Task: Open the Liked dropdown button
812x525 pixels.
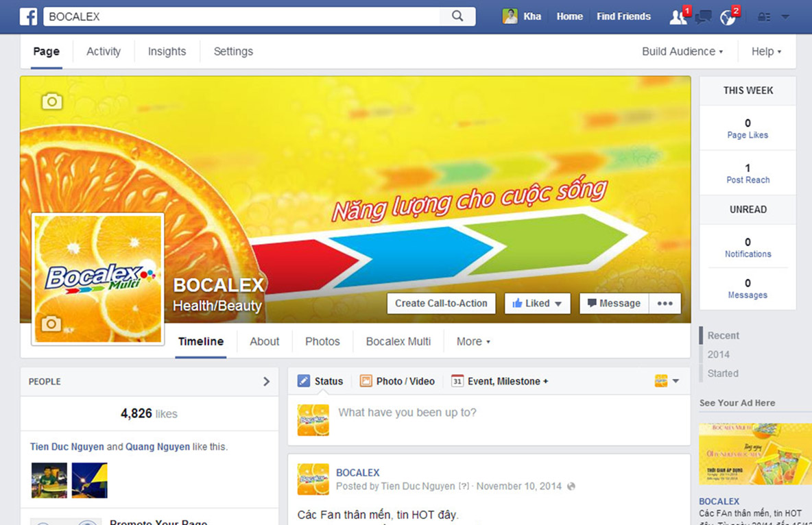Action: [538, 304]
